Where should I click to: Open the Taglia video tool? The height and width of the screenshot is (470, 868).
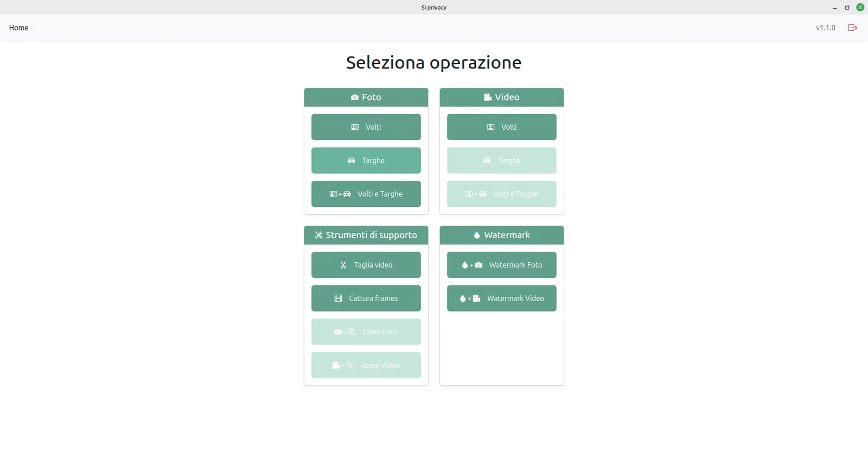click(x=366, y=265)
